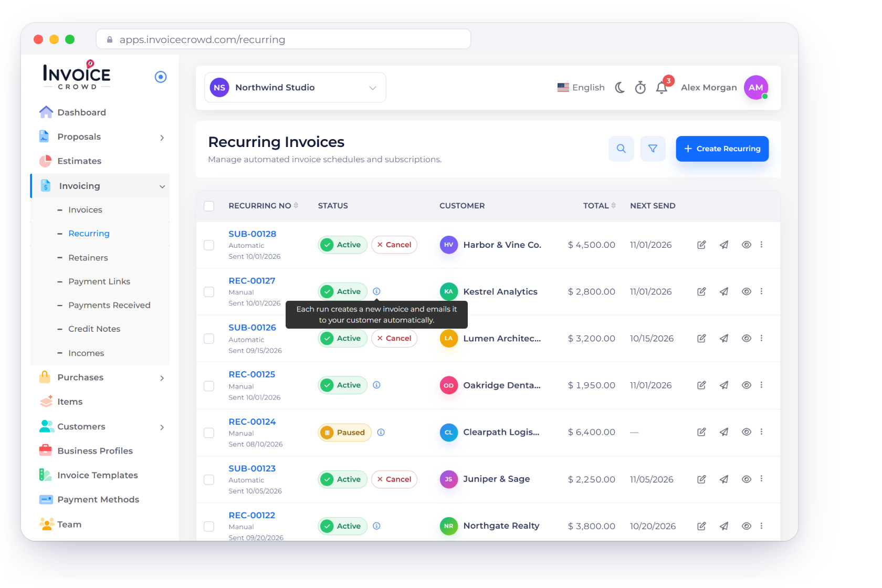
Task: Edit SUB-00123 Juniper & Sage row
Action: click(701, 479)
